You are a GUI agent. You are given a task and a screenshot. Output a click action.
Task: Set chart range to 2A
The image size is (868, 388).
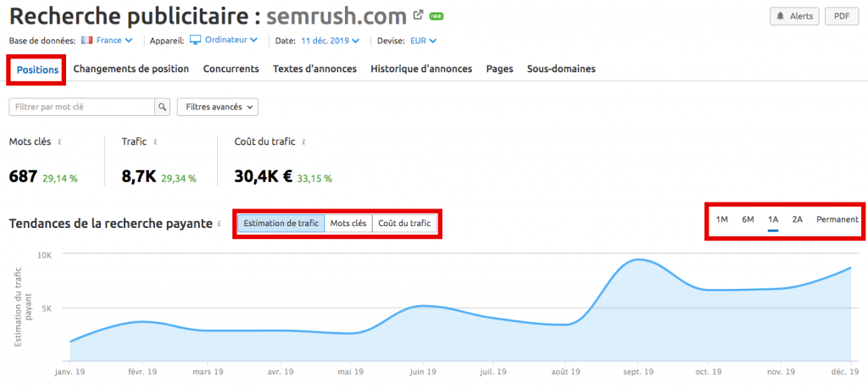[797, 219]
